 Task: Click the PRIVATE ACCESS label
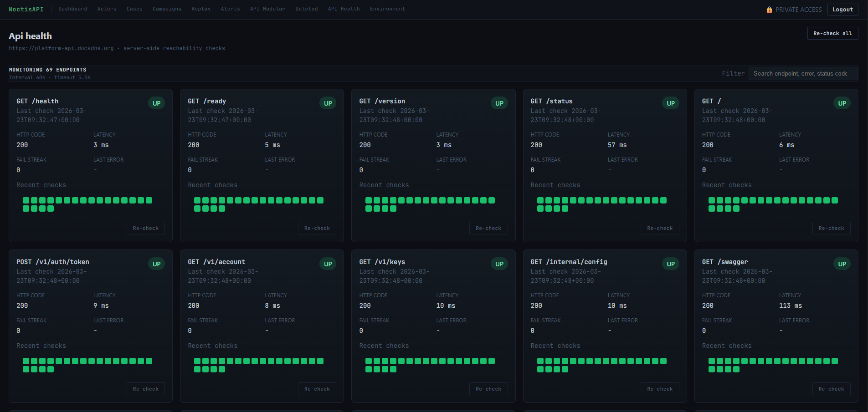pos(798,10)
